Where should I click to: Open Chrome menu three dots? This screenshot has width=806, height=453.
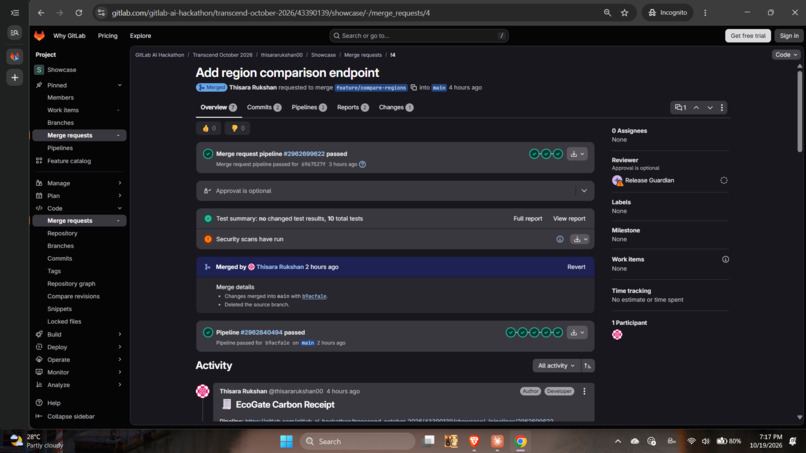click(705, 13)
